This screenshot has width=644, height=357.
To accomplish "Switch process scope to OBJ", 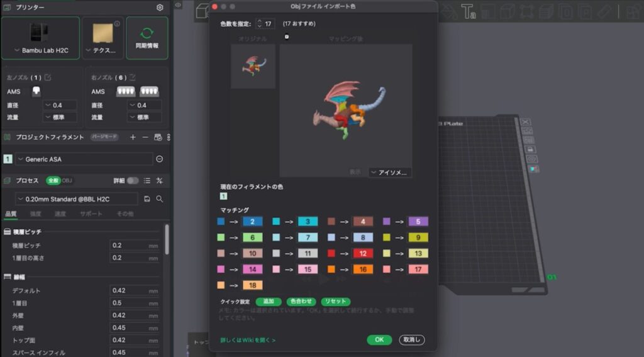I will pos(67,181).
